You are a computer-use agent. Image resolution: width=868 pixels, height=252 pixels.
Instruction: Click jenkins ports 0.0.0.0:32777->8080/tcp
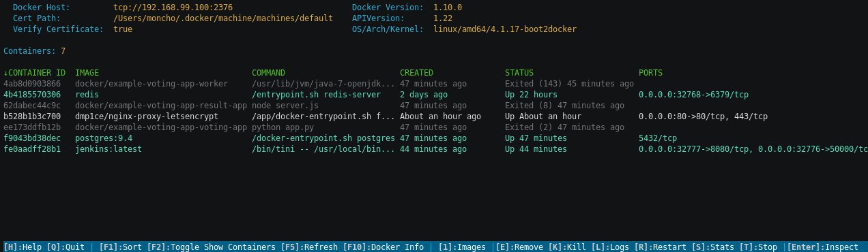pyautogui.click(x=693, y=149)
